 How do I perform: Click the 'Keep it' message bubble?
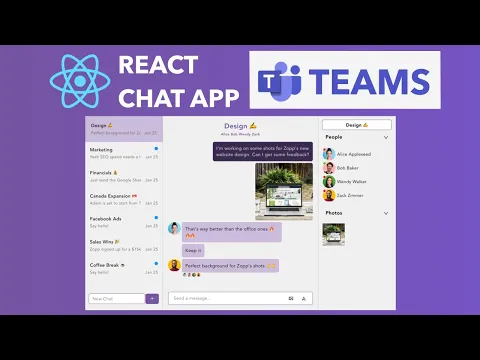tap(193, 251)
